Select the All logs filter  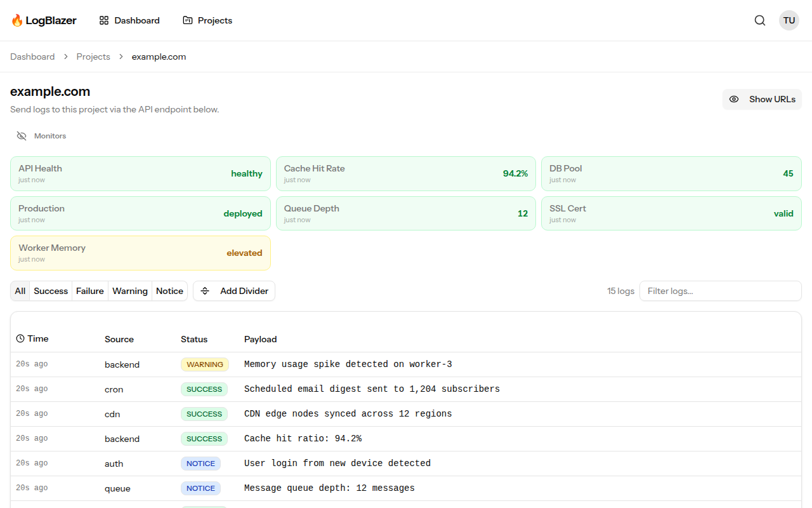(x=20, y=291)
